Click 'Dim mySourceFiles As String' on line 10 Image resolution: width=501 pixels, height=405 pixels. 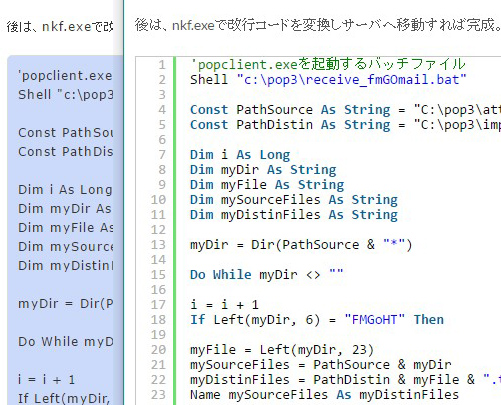coord(294,200)
